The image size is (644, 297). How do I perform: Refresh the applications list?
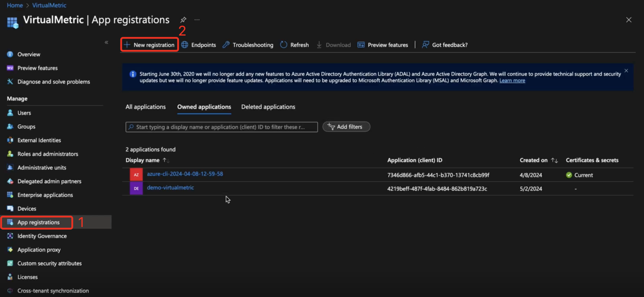point(294,45)
